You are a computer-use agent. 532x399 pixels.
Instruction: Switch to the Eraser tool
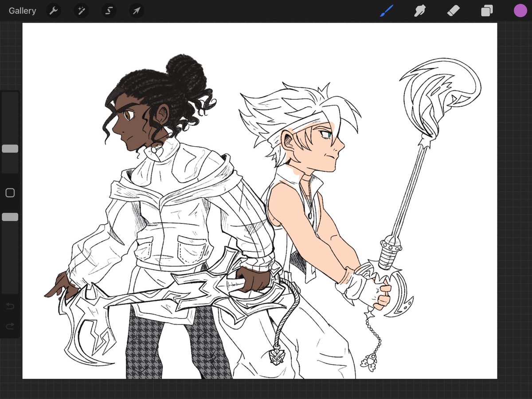tap(454, 11)
